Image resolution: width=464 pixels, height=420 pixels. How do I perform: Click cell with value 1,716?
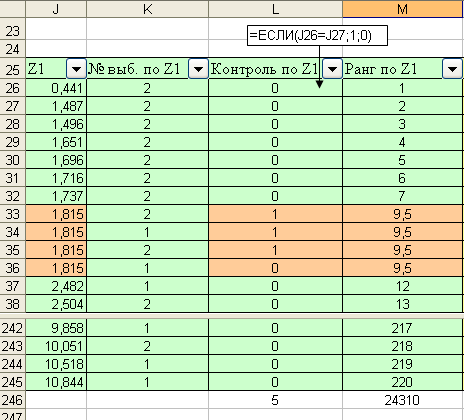[56, 178]
